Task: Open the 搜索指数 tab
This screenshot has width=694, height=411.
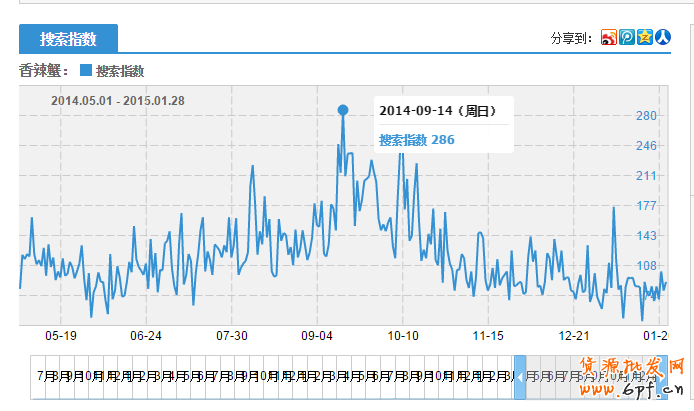Action: coord(68,39)
